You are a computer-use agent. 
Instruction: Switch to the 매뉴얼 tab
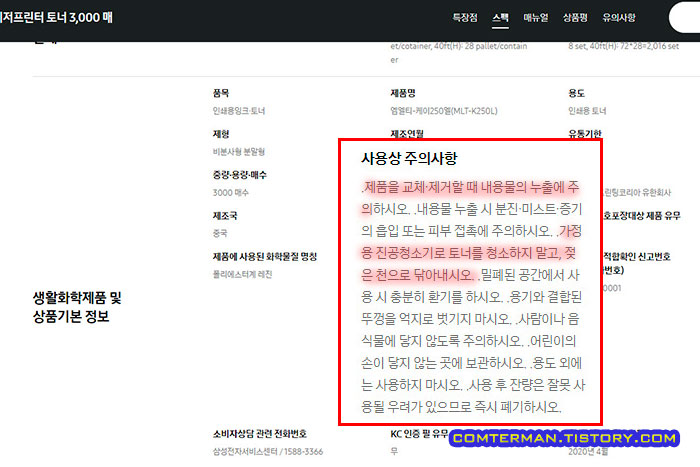click(x=535, y=18)
